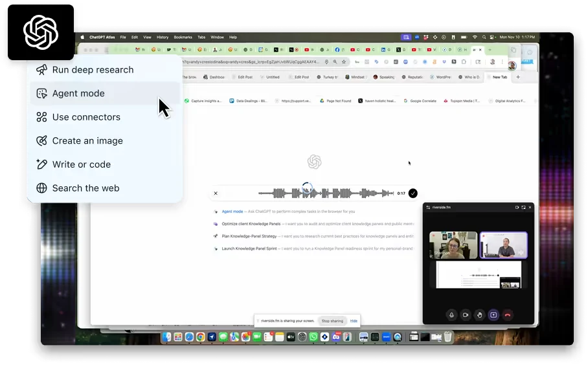Click the Agent mode suggestion link
This screenshot has height=365, width=588.
point(232,212)
